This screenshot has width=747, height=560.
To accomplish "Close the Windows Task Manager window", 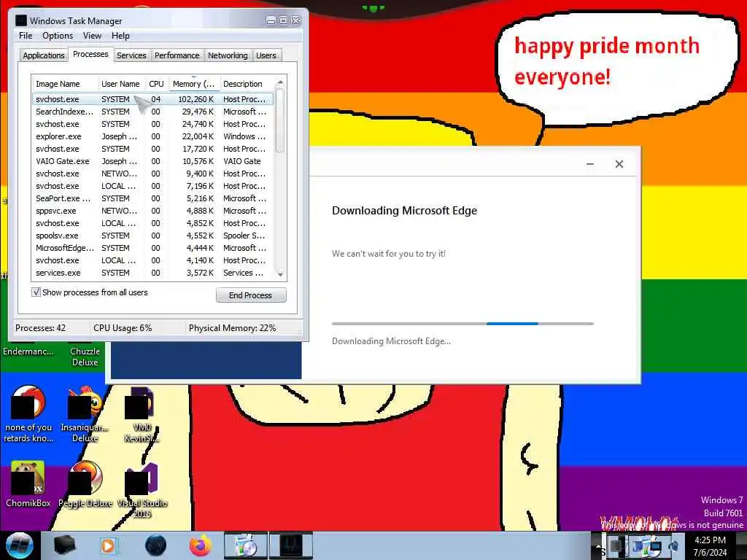I will pos(296,20).
